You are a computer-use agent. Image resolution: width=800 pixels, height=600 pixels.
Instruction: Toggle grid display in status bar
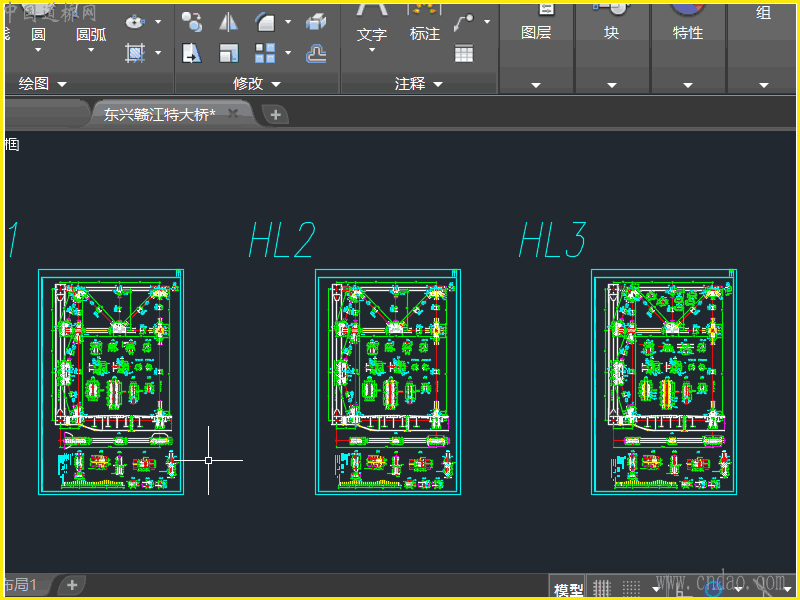pyautogui.click(x=602, y=588)
